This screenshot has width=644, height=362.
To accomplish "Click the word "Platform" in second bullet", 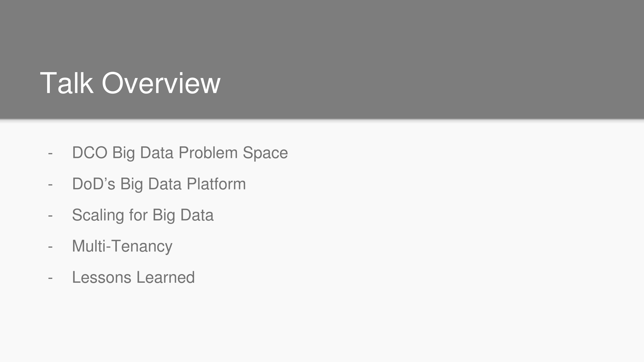I will coord(216,184).
